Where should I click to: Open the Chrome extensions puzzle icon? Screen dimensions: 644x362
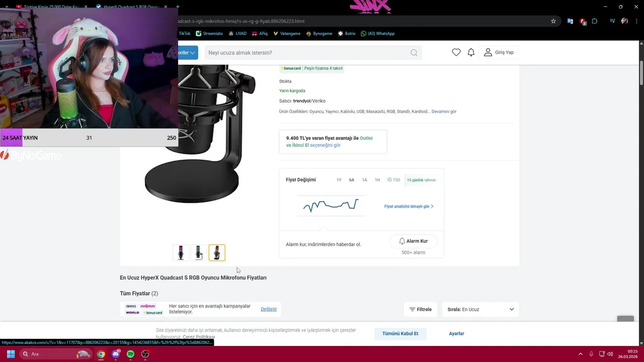[595, 21]
